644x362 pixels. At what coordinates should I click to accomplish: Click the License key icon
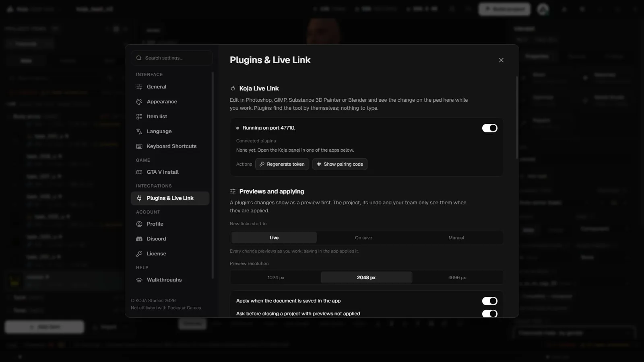pos(139,254)
